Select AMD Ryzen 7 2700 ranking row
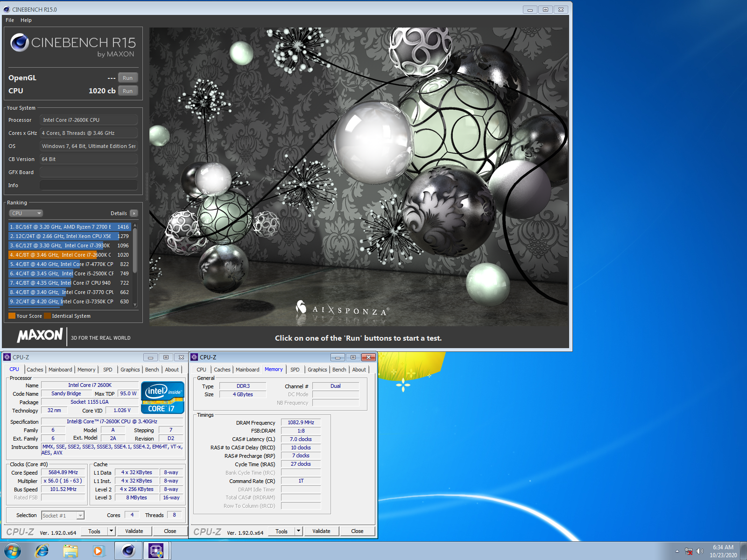The width and height of the screenshot is (747, 560). tap(70, 227)
